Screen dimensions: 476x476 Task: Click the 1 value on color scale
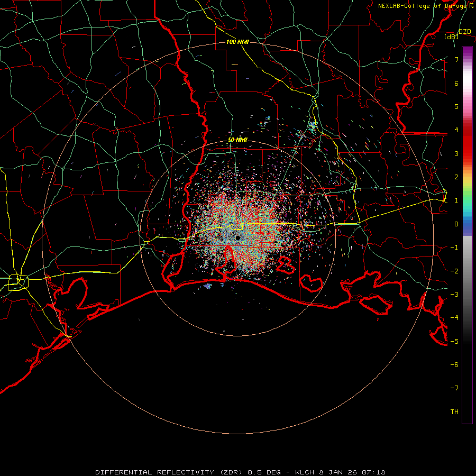(x=456, y=200)
